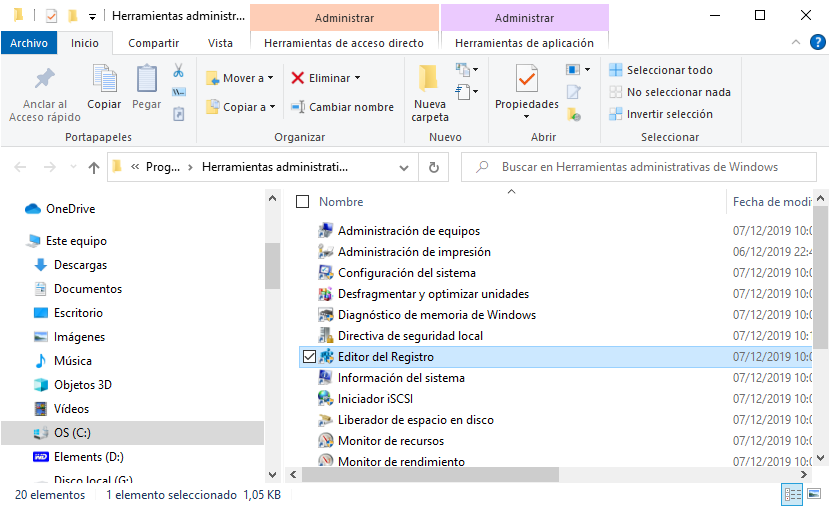Image resolution: width=830 pixels, height=507 pixels.
Task: Open the help question mark icon
Action: pos(817,42)
